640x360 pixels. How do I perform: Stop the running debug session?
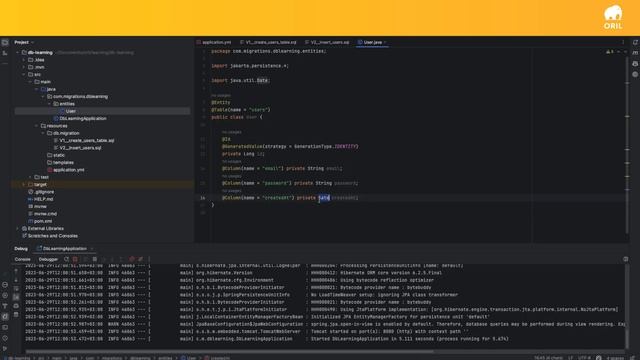coord(75,259)
